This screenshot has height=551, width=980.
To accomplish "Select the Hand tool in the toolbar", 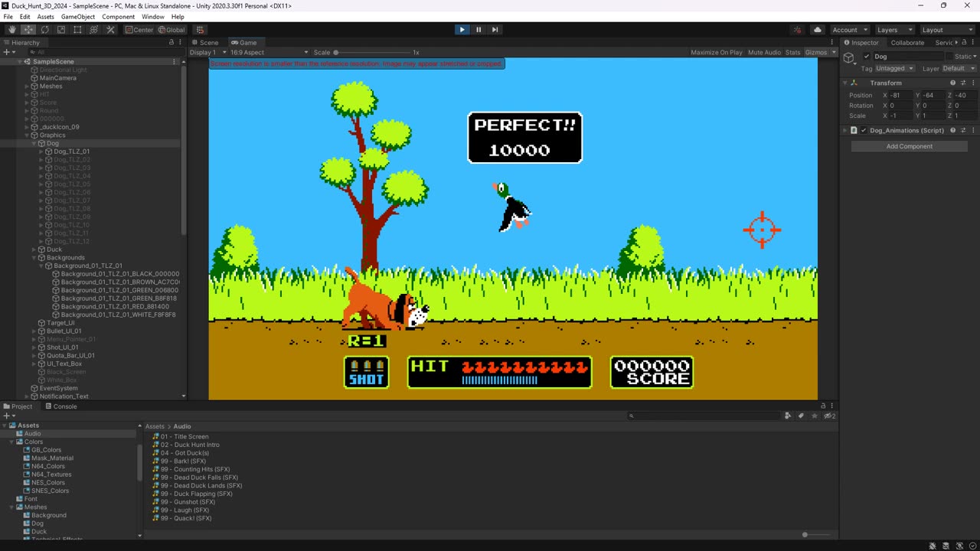I will (x=11, y=30).
